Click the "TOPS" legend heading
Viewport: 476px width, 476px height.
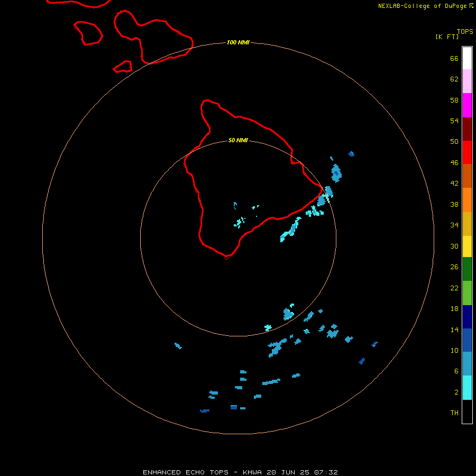(x=465, y=31)
